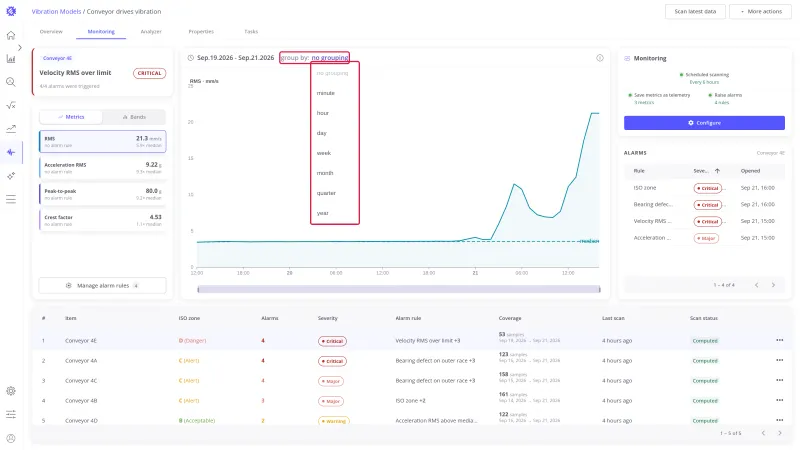This screenshot has width=800, height=450.
Task: Go to next page of items table
Action: tap(780, 433)
